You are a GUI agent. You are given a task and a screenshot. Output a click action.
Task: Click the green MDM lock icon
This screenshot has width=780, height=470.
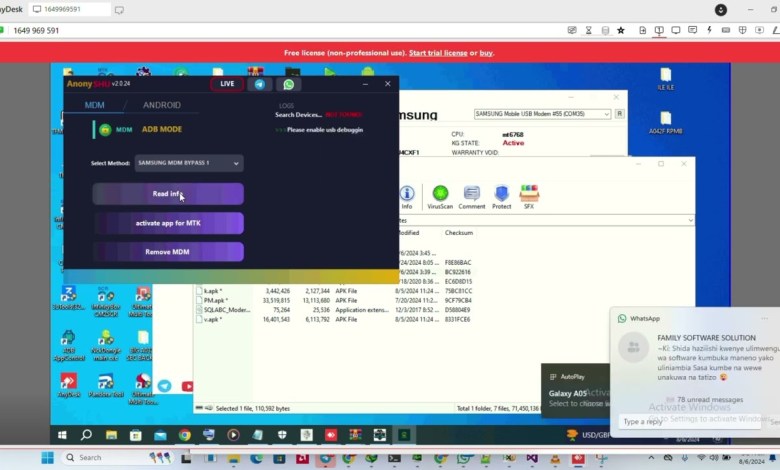tap(104, 129)
